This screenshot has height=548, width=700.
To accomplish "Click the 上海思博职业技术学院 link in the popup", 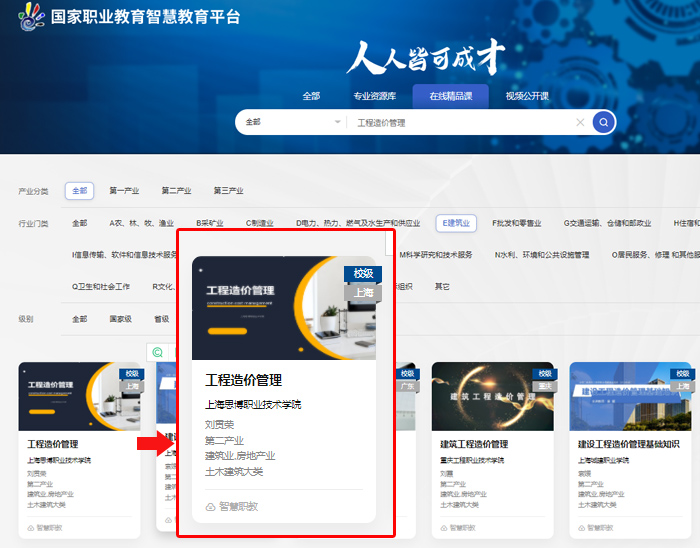I will click(252, 404).
